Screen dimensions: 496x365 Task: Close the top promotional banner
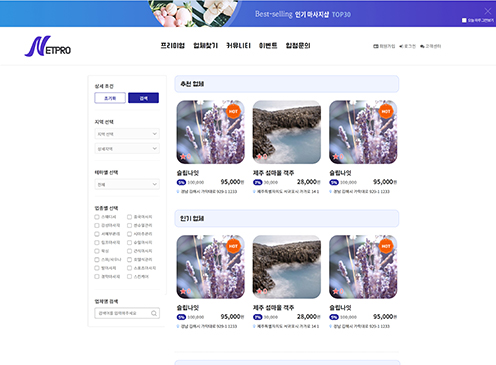click(x=488, y=11)
